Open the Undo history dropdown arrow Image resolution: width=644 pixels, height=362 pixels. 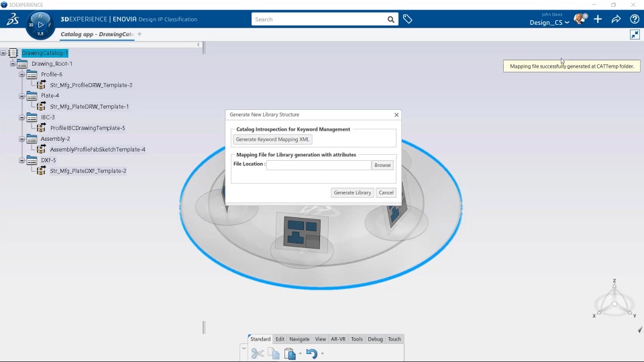pyautogui.click(x=323, y=353)
